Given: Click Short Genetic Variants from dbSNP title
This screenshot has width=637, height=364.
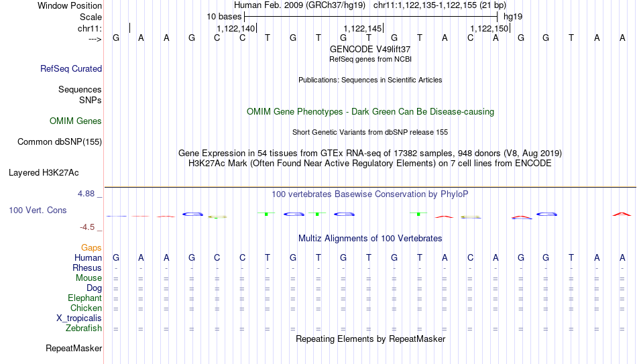Looking at the screenshot, I should (370, 133).
